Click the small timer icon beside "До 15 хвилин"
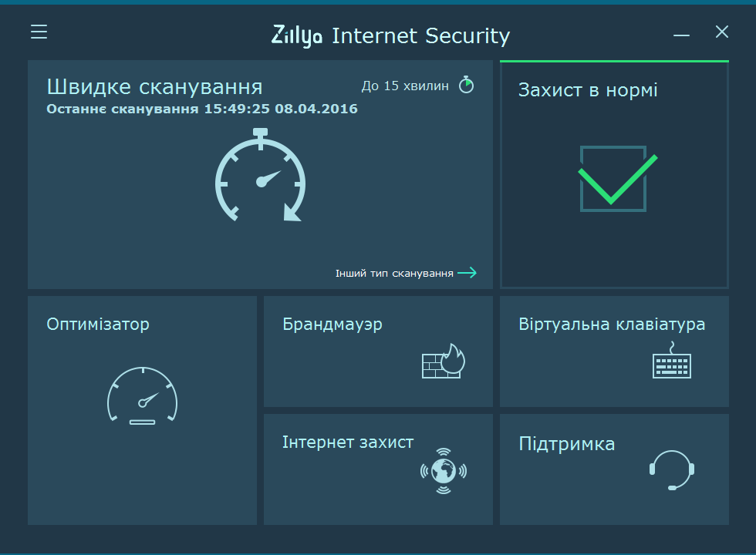756x555 pixels. 466,85
